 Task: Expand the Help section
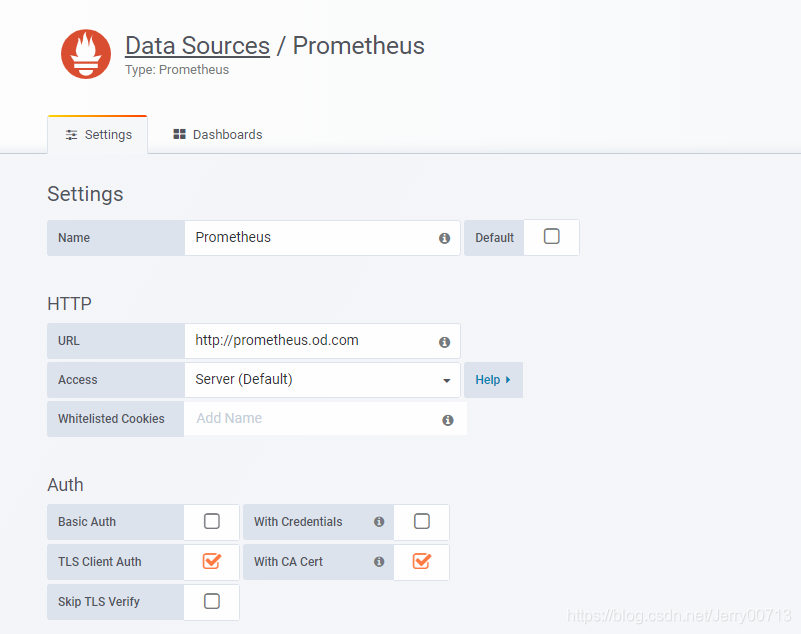[492, 380]
